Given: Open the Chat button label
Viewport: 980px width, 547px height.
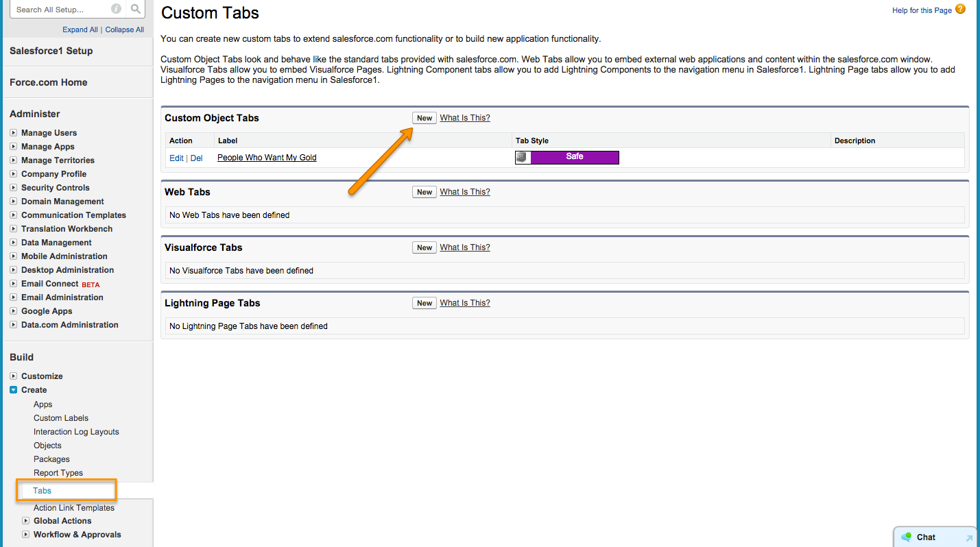Looking at the screenshot, I should pos(926,537).
